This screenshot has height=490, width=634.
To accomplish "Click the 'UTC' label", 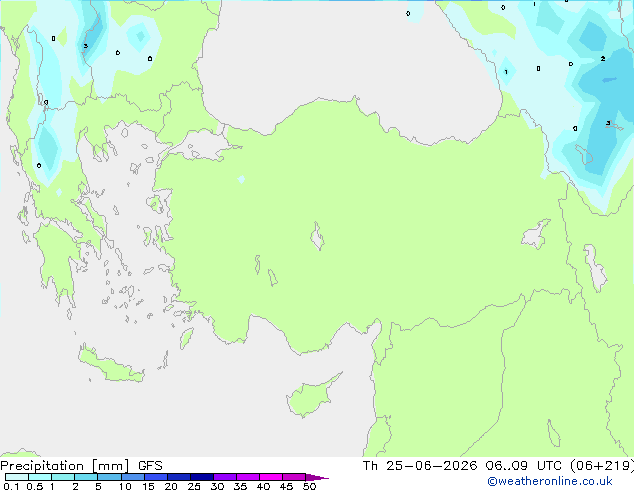I will 549,466.
